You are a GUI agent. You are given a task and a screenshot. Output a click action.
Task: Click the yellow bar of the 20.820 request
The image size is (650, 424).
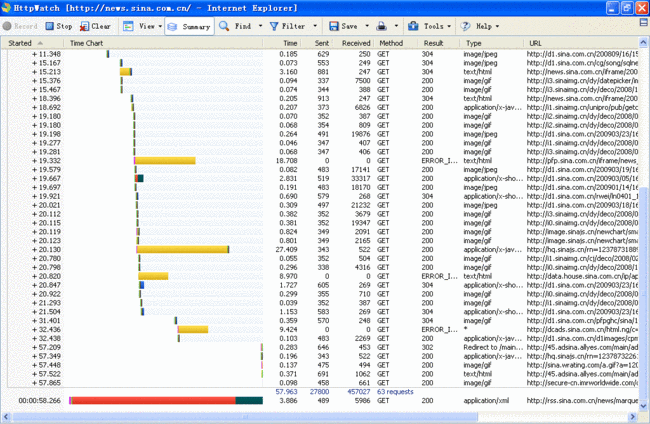[153, 276]
